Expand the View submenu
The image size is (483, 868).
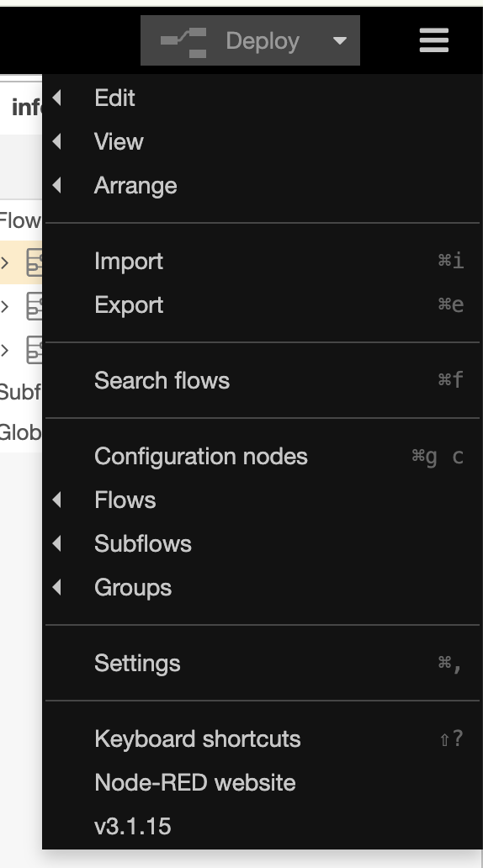click(x=262, y=141)
